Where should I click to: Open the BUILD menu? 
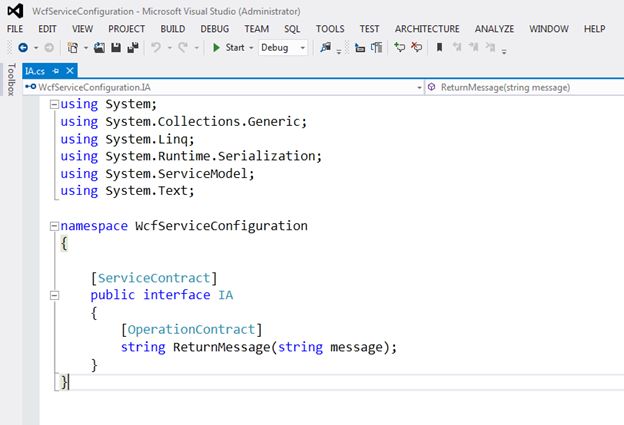click(x=173, y=29)
